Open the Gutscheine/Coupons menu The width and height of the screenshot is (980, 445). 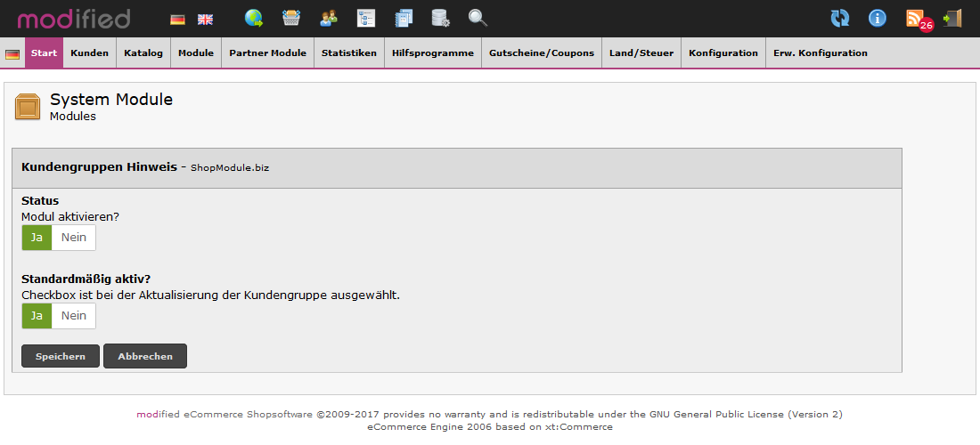pos(542,53)
